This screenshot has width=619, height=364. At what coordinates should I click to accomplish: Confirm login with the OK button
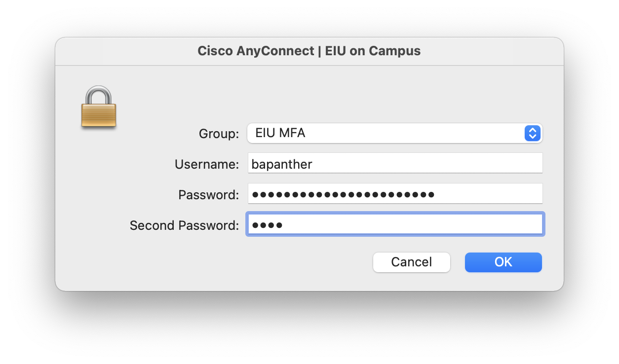coord(503,262)
